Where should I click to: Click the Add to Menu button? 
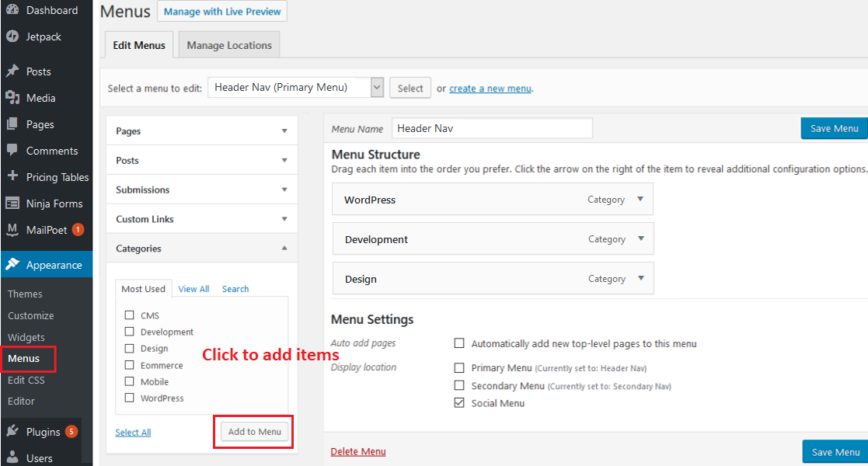(254, 432)
